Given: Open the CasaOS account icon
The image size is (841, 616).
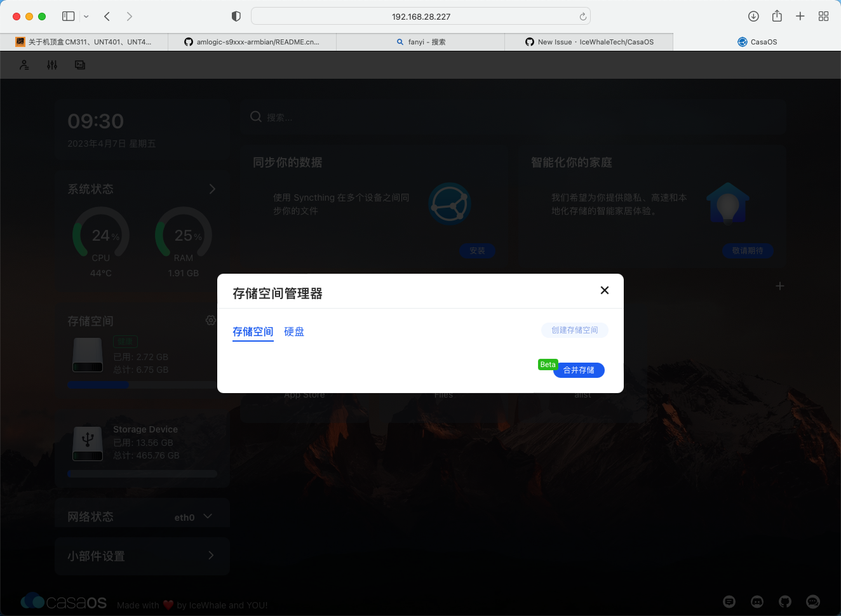Looking at the screenshot, I should click(x=24, y=65).
